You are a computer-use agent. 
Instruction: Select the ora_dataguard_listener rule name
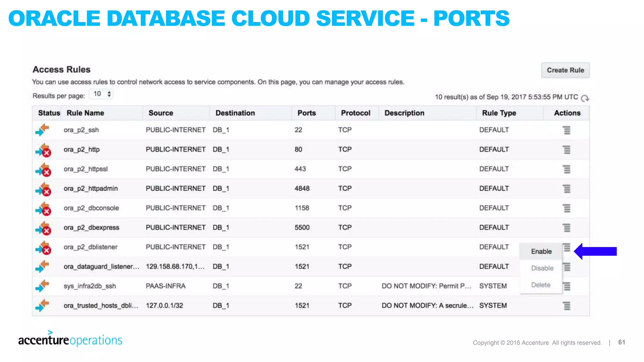pos(101,266)
